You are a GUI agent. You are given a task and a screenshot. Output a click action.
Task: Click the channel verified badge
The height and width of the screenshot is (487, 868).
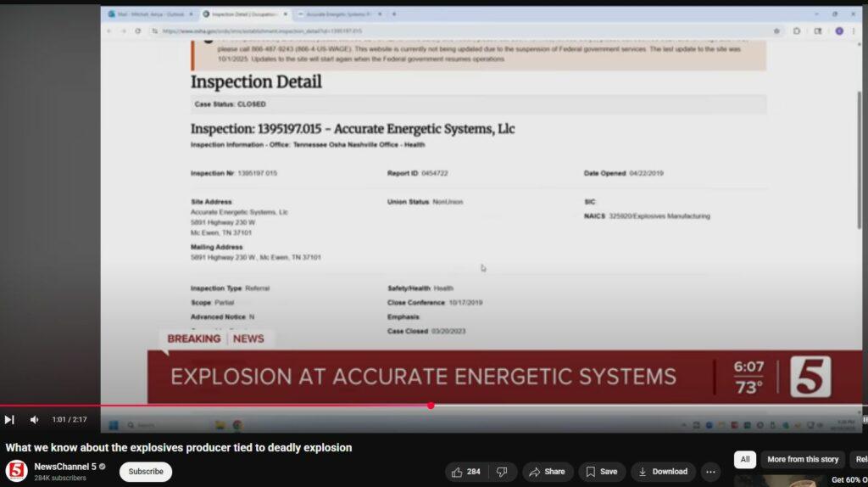(x=103, y=467)
